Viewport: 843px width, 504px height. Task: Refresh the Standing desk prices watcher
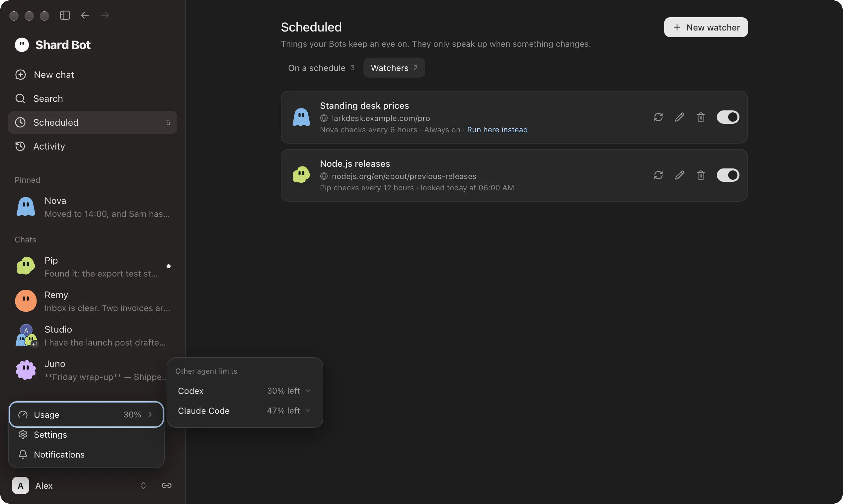click(x=658, y=117)
